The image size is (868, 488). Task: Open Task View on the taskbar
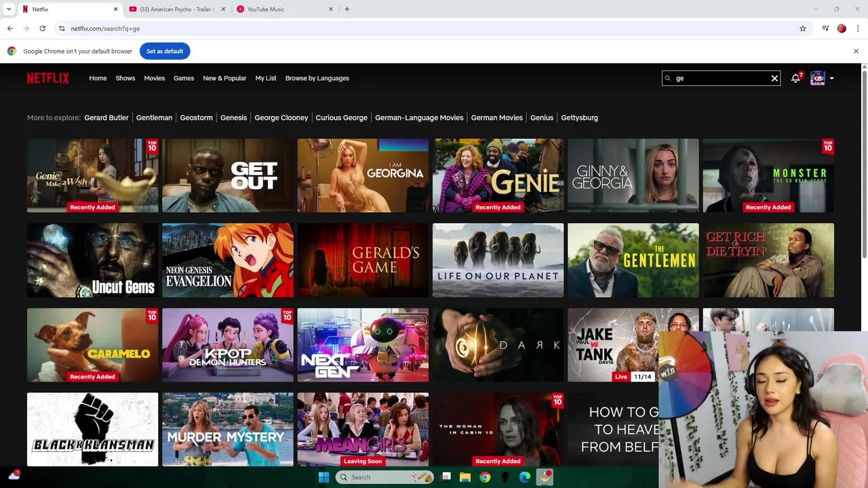click(x=446, y=477)
